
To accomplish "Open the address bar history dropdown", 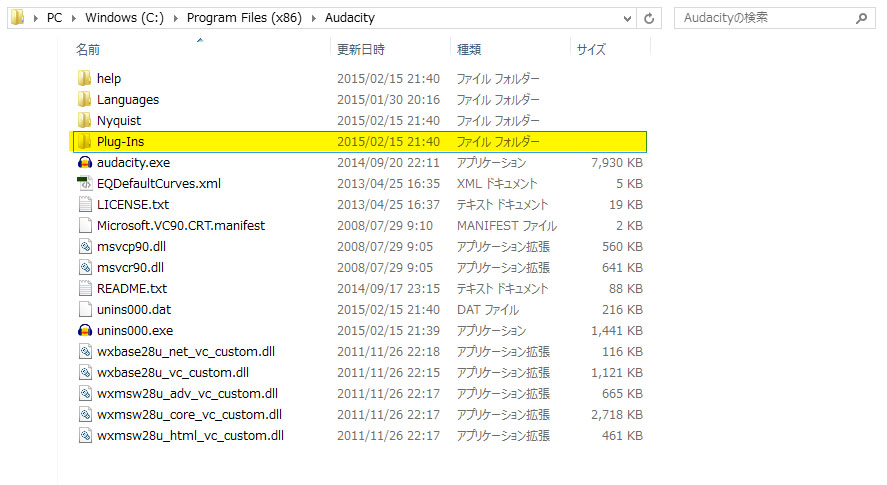I will coord(627,18).
